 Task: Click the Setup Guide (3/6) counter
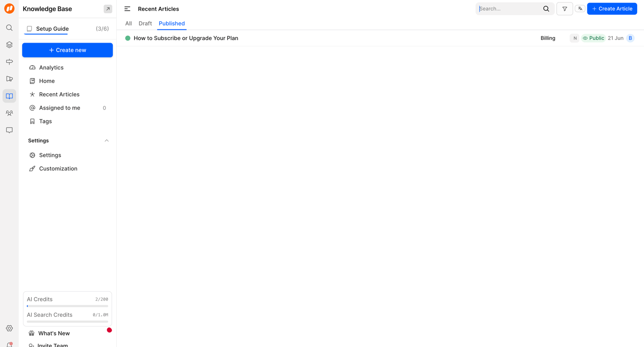102,29
